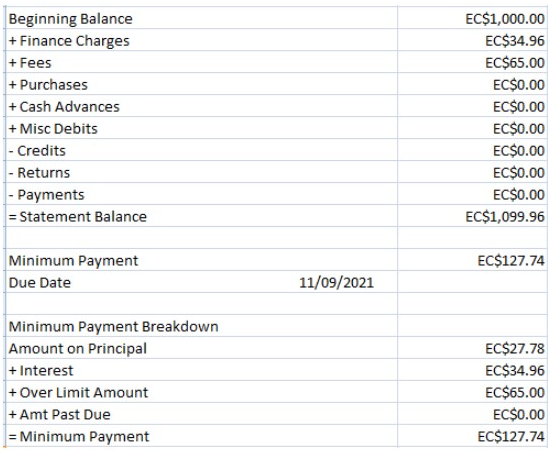Click the Amt Past Due EC$0.00 value
The width and height of the screenshot is (550, 453).
(518, 415)
